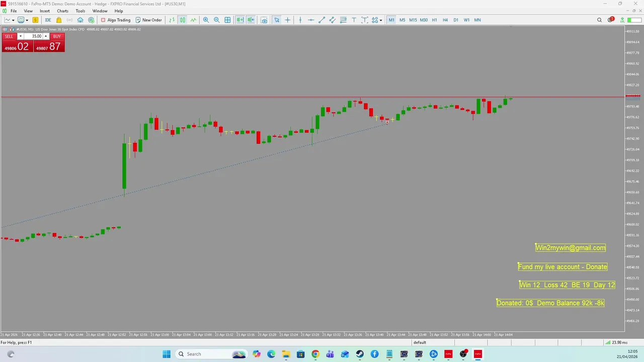Select the cursor arrow tool
Image resolution: width=644 pixels, height=362 pixels.
click(277, 20)
